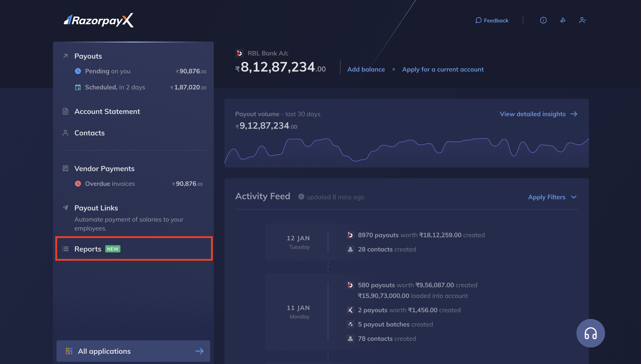This screenshot has height=364, width=641.
Task: Click the Scheduled calendar icon
Action: [78, 87]
